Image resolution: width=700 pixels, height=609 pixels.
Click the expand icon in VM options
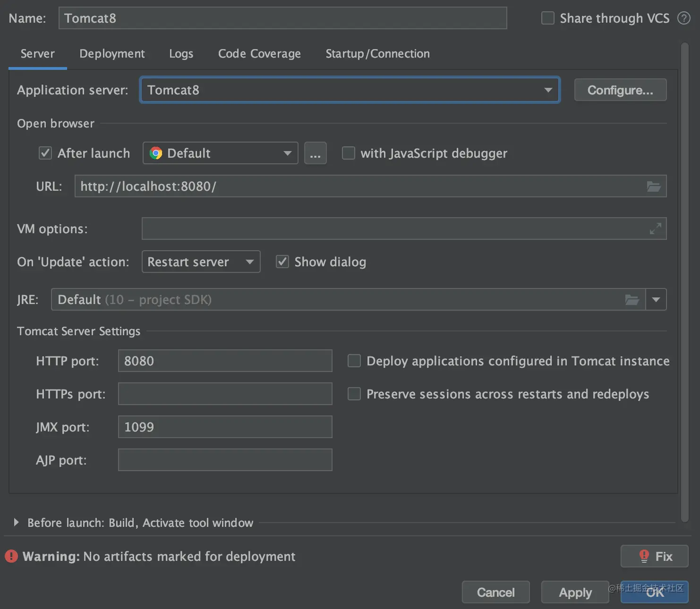point(655,229)
